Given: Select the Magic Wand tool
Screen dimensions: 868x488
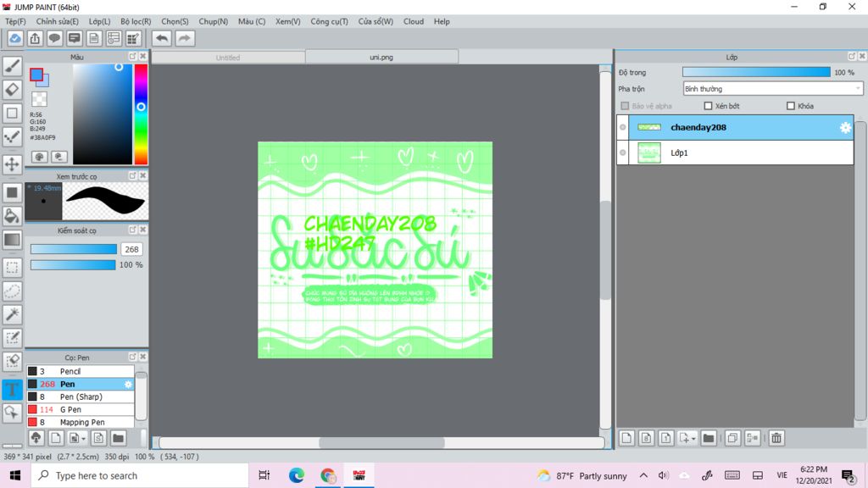Looking at the screenshot, I should tap(12, 314).
